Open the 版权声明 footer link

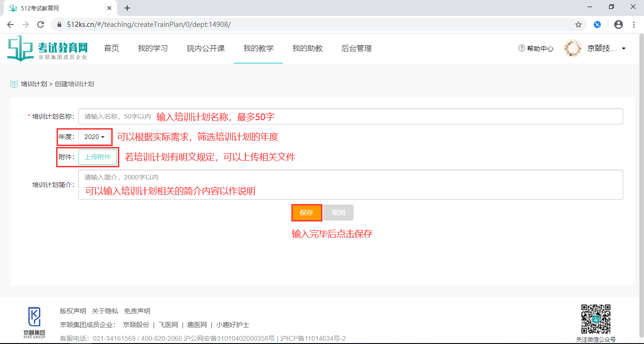point(73,311)
